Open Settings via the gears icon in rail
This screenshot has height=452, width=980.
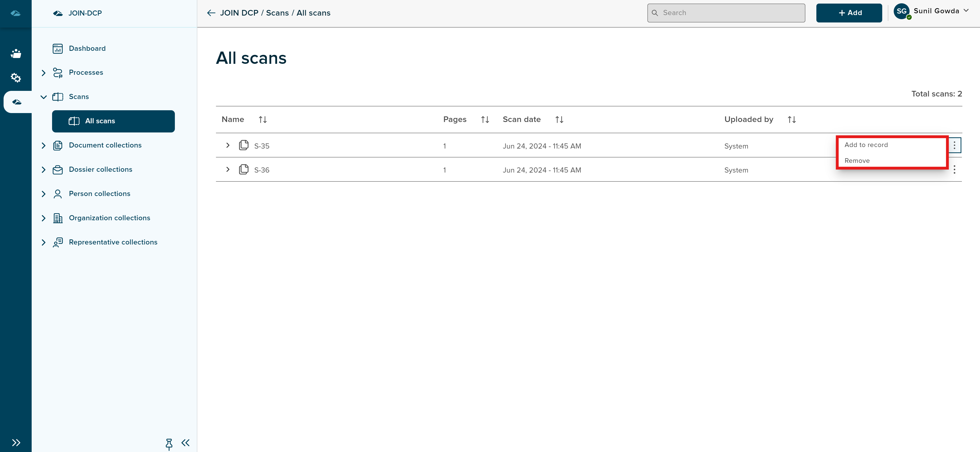pos(16,78)
